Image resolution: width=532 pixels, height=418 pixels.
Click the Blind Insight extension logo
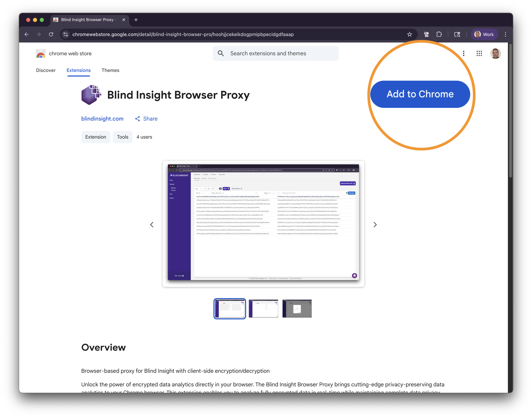coord(91,95)
